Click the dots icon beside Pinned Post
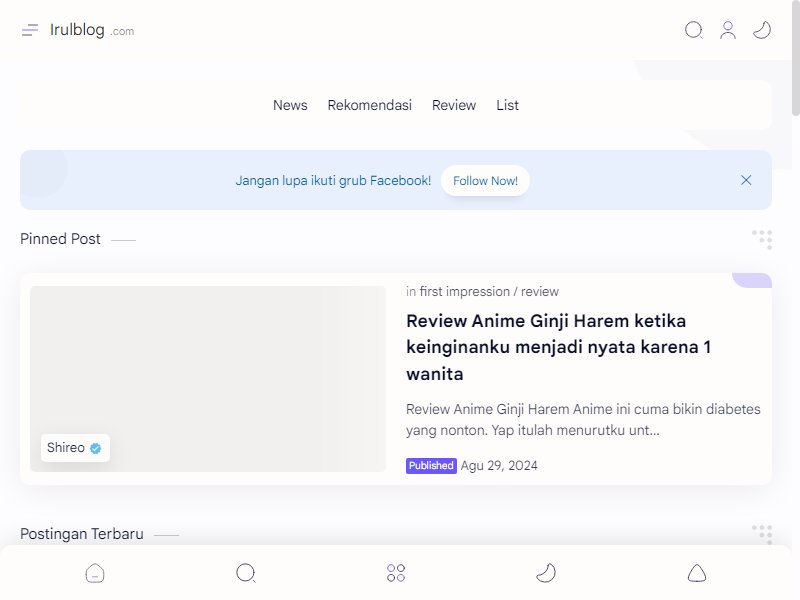 pos(762,239)
